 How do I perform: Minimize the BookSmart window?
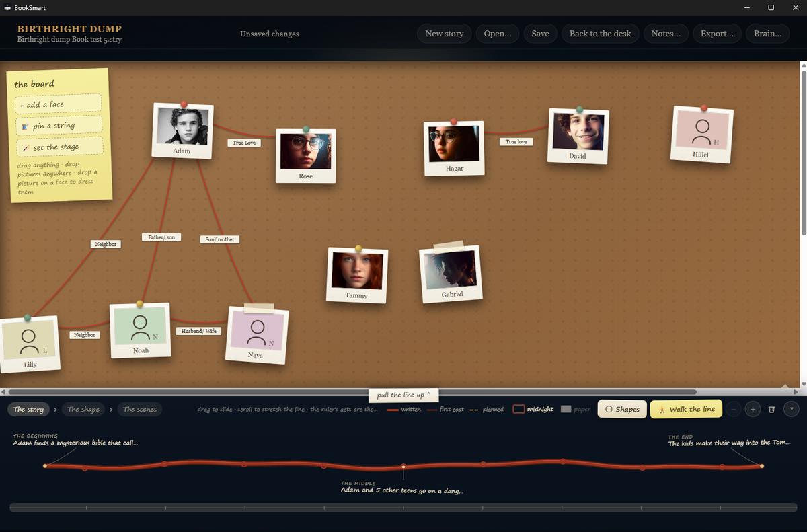pos(748,7)
